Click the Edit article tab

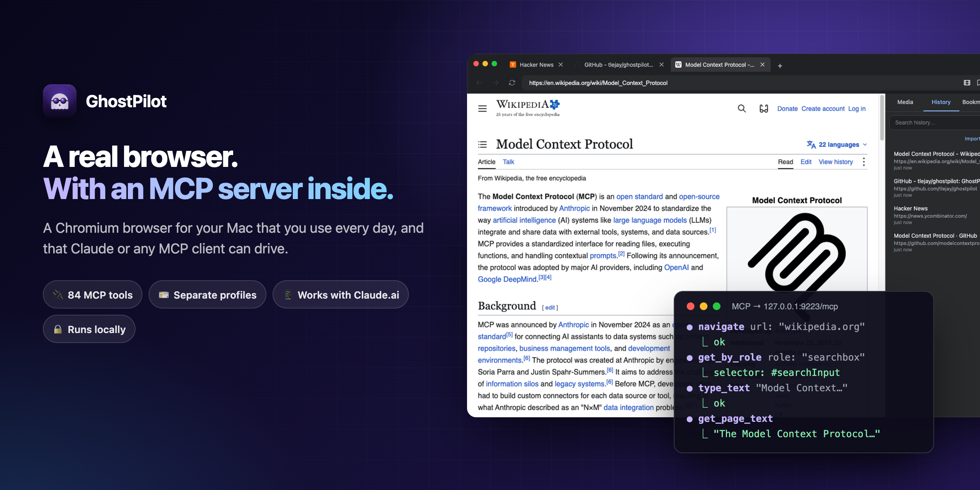[x=806, y=162]
